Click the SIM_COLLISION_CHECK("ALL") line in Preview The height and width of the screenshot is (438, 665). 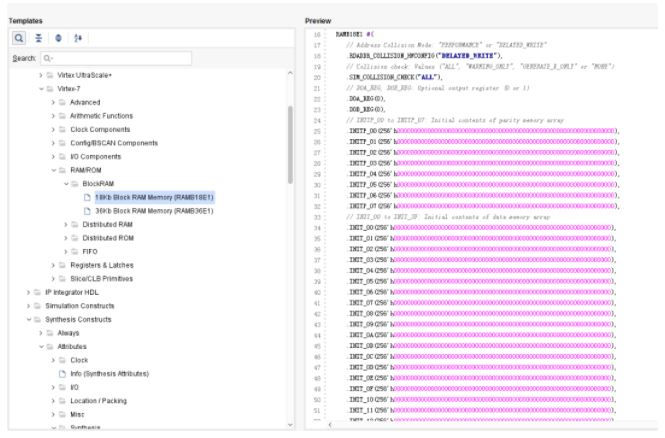395,77
